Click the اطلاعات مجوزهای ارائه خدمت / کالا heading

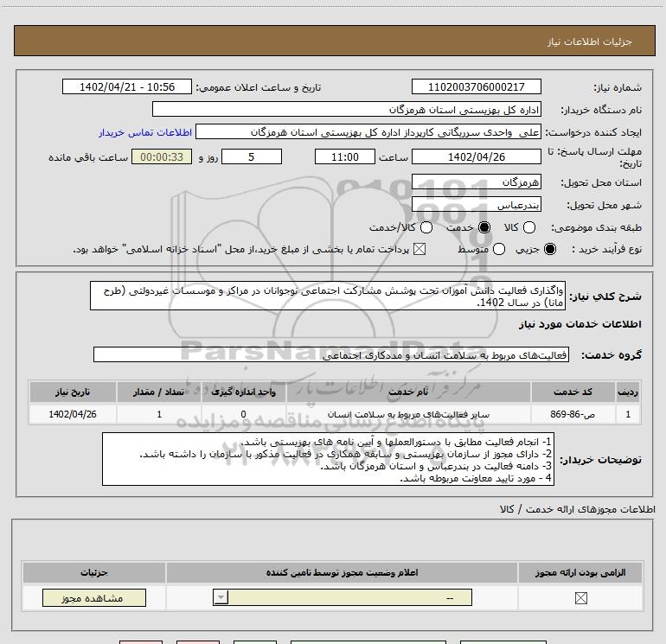[x=578, y=509]
